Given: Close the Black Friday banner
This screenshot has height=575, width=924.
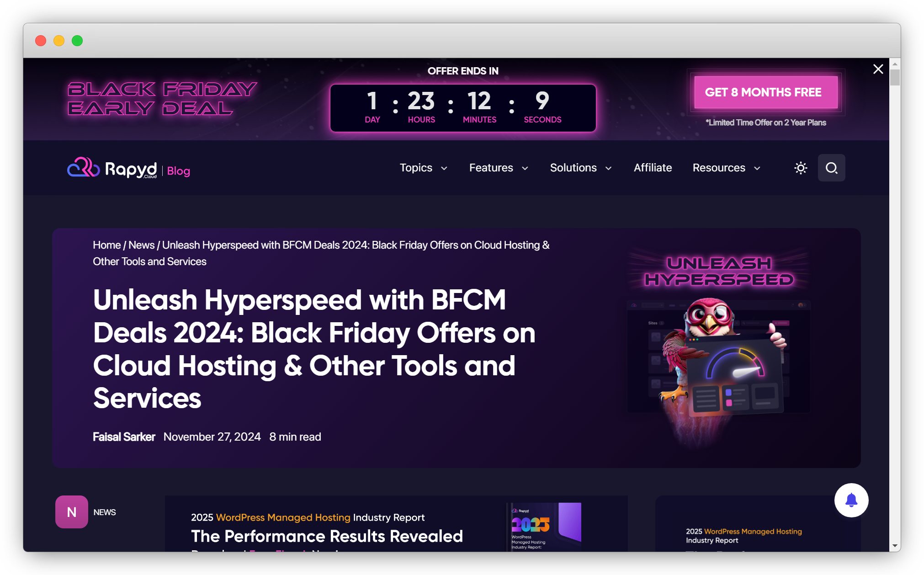Looking at the screenshot, I should 878,69.
